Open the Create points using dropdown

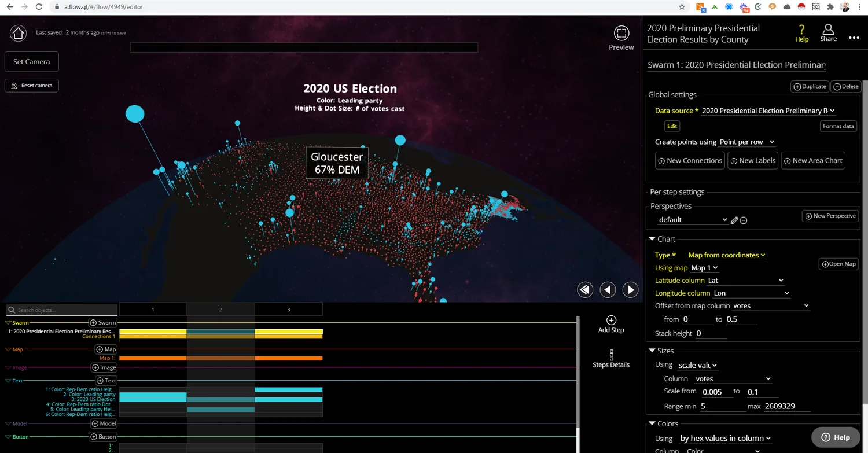747,142
